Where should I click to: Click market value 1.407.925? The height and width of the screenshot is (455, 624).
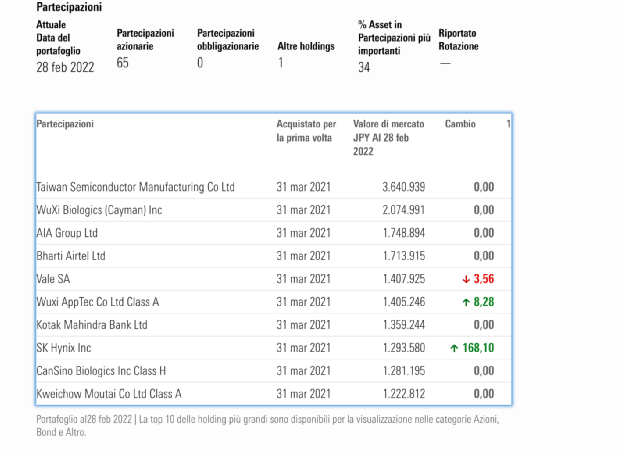[x=404, y=279]
